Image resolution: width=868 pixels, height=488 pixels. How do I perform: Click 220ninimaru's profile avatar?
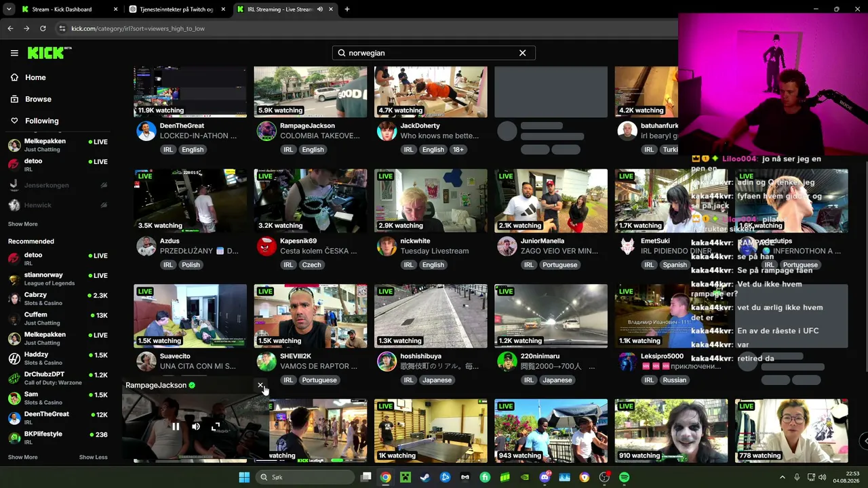click(507, 361)
